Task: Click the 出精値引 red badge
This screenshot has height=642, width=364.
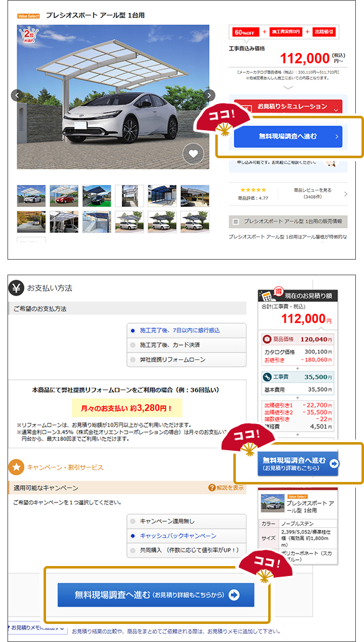Action: click(325, 32)
